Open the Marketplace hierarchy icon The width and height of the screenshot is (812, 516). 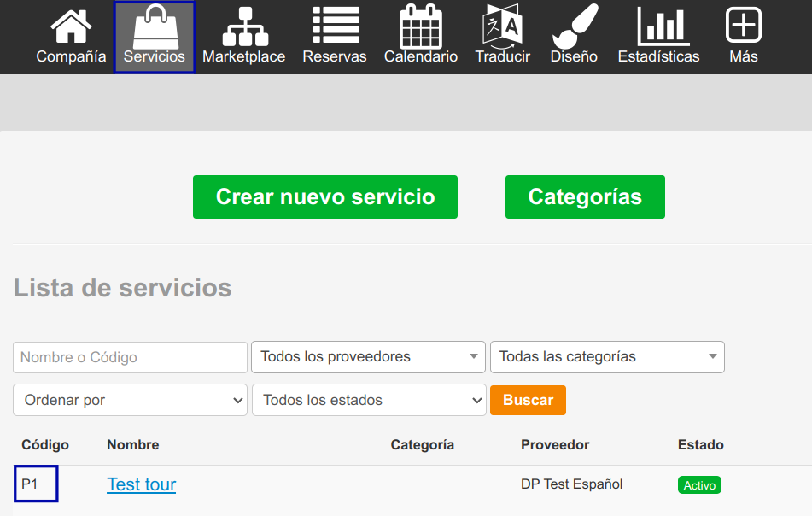(244, 26)
